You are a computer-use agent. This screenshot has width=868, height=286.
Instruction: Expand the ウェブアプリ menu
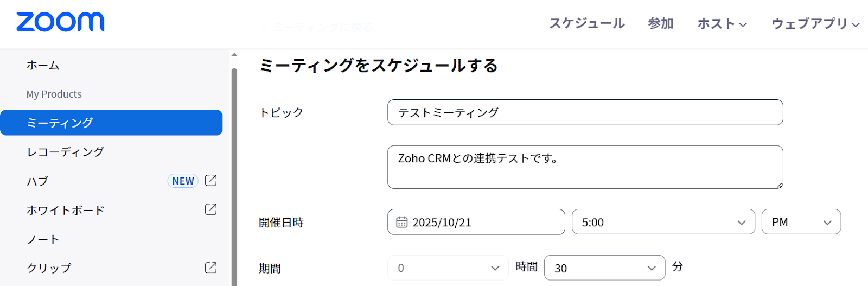815,24
